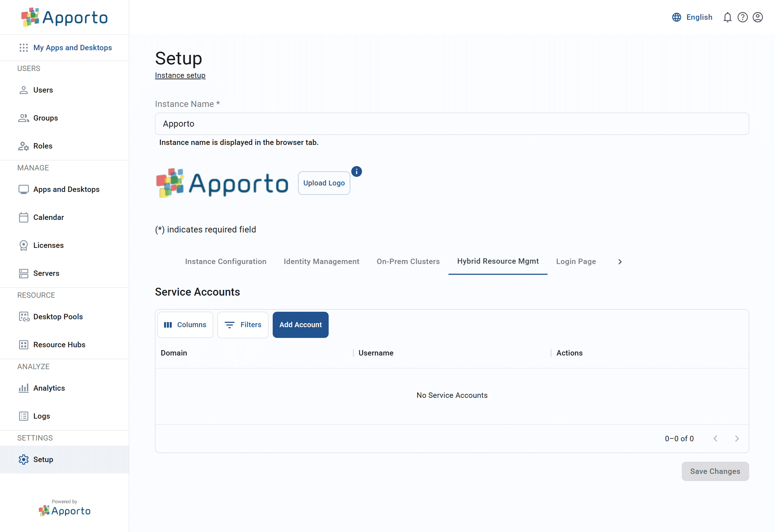Open the Users section icon in sidebar
775x532 pixels.
(24, 90)
